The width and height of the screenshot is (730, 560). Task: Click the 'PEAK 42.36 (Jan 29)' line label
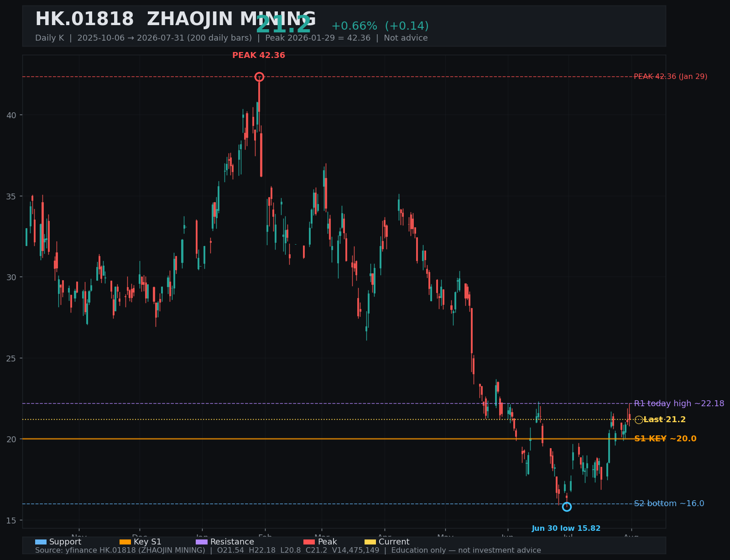click(x=671, y=77)
